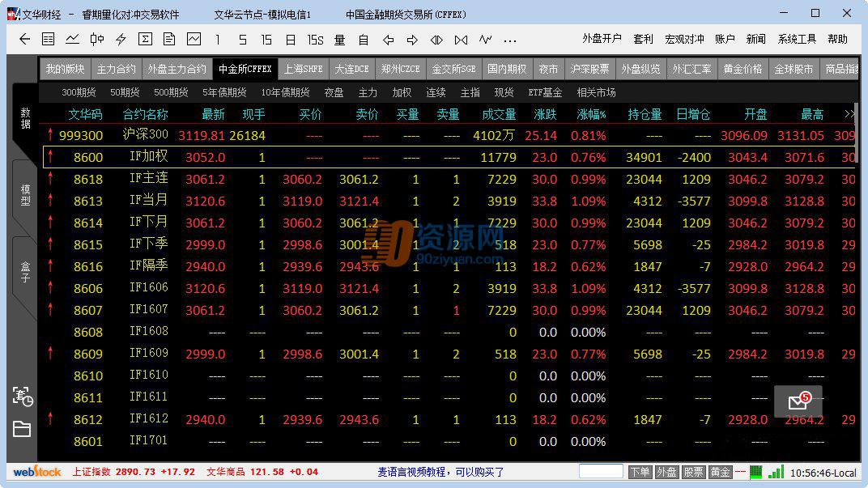Open the folder icon in left sidebar
The height and width of the screenshot is (488, 868).
(22, 429)
